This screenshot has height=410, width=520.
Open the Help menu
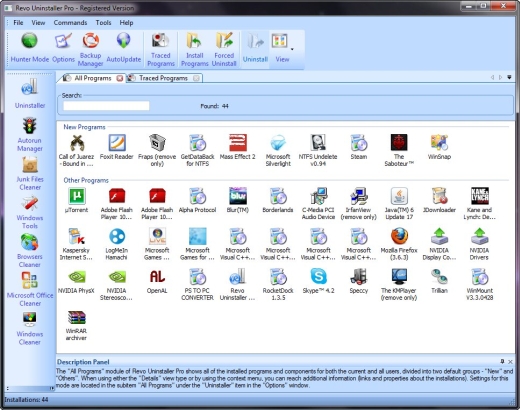(126, 23)
